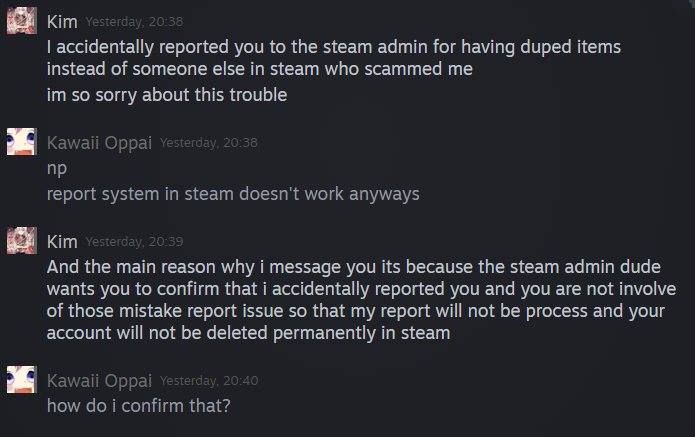695x437 pixels.
Task: Click the Yesterday 20:40 timestamp
Action: click(x=209, y=381)
